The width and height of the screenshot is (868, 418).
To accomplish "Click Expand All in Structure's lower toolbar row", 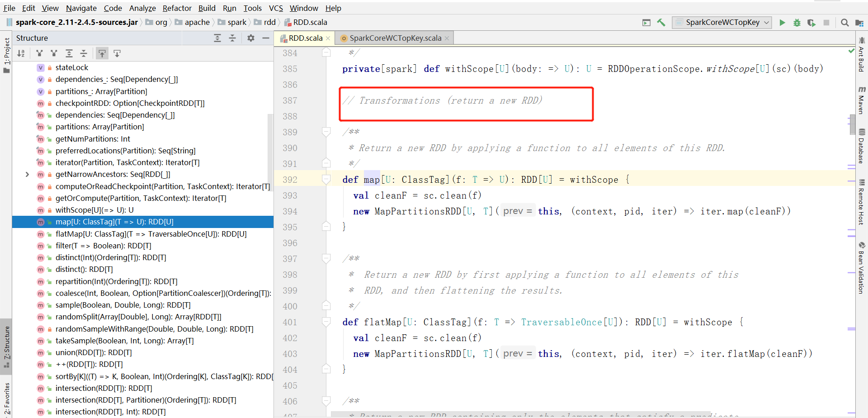I will click(x=69, y=53).
